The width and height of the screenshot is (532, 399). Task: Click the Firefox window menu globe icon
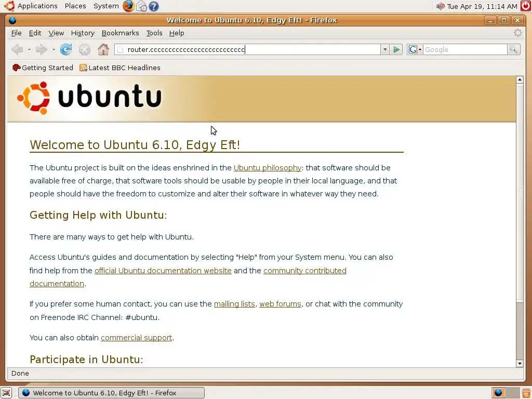[x=12, y=20]
